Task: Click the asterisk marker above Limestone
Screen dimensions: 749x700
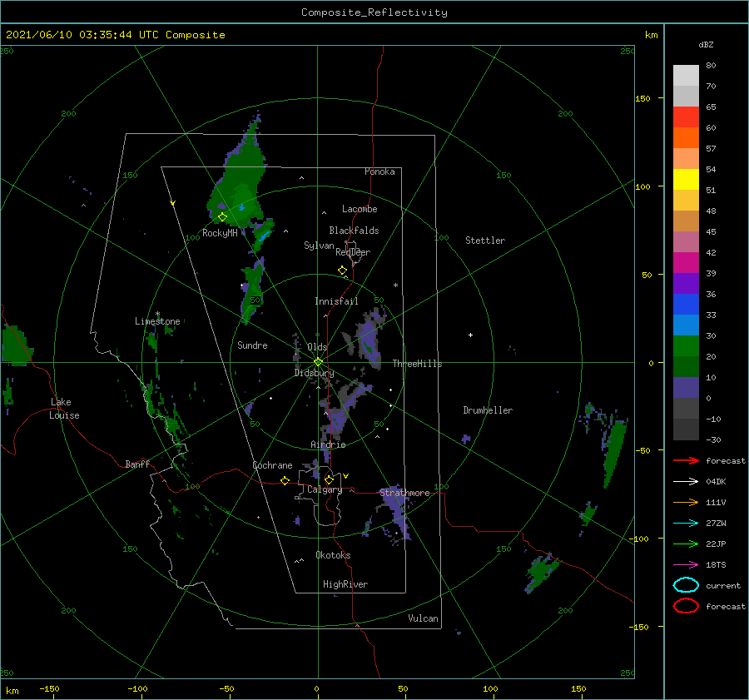Action: pos(157,314)
